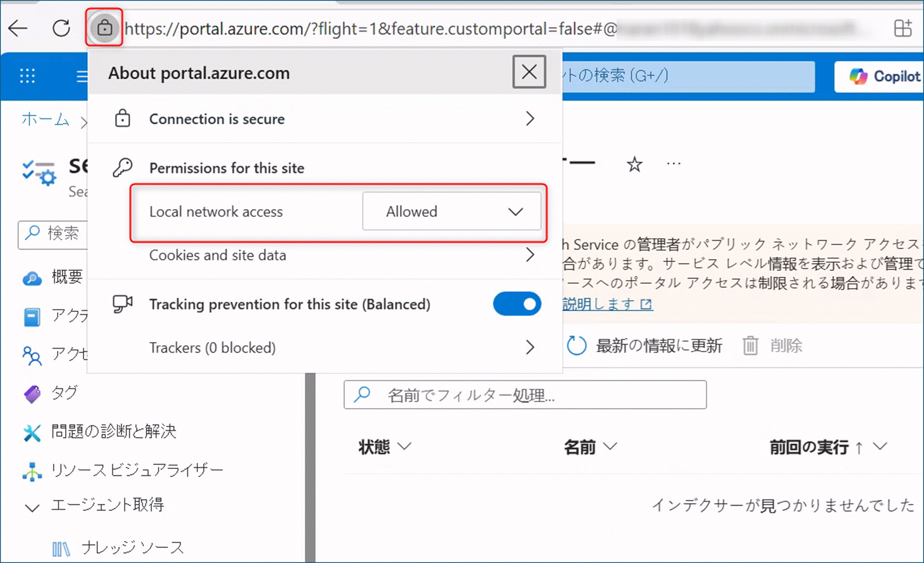Click the padlock icon in the address bar
924x563 pixels.
pyautogui.click(x=104, y=28)
